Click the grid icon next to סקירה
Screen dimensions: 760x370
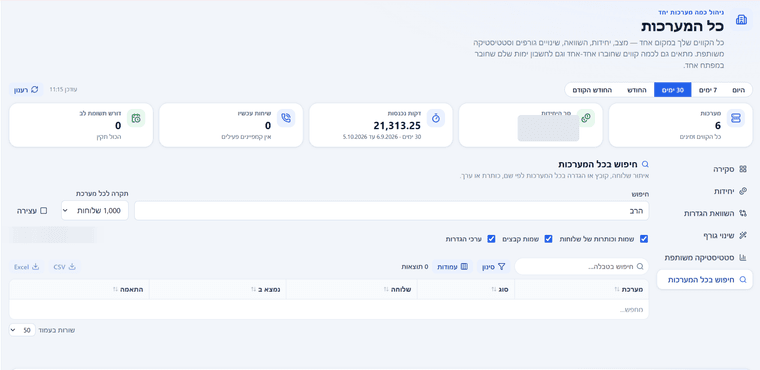click(743, 170)
